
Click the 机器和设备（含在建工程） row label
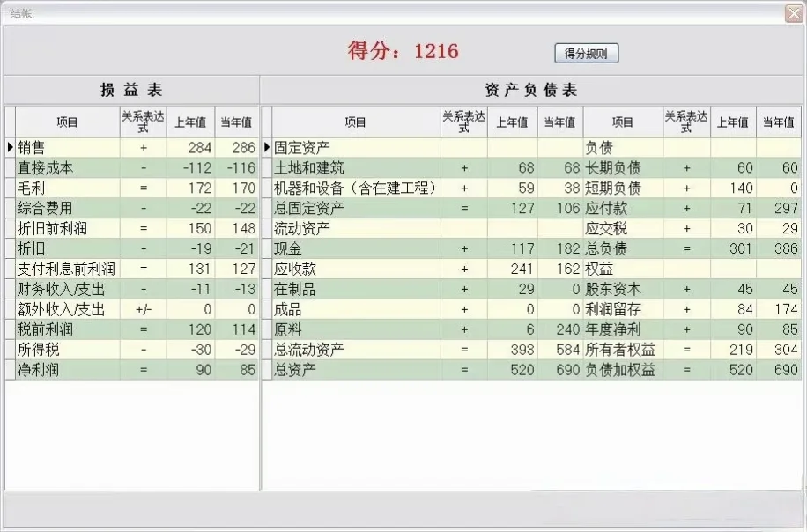(x=356, y=188)
